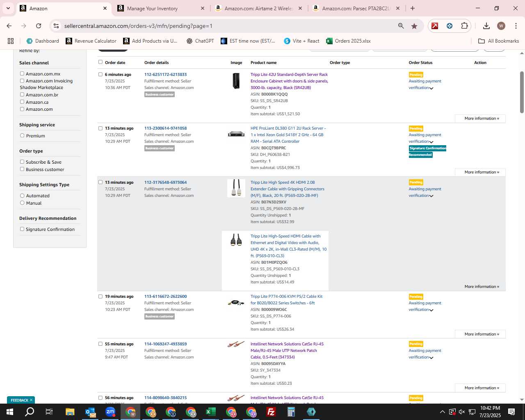Open Windows taskbar search

pos(30,412)
